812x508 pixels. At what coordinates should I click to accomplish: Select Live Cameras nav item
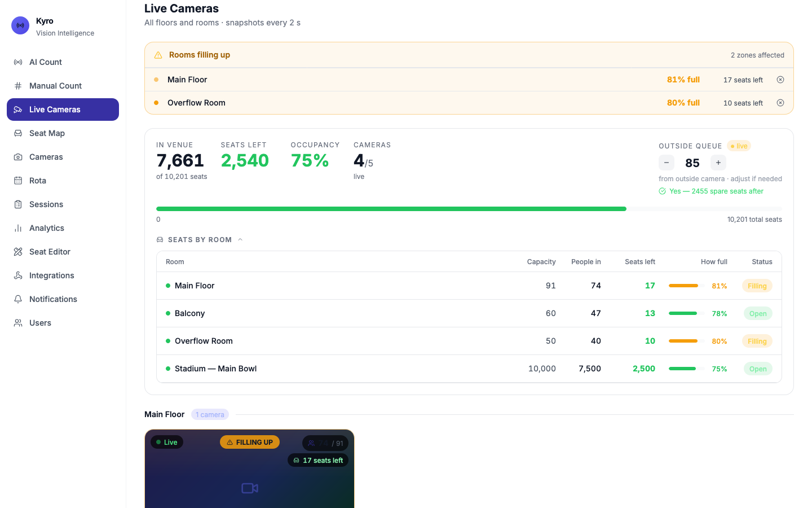pos(63,110)
